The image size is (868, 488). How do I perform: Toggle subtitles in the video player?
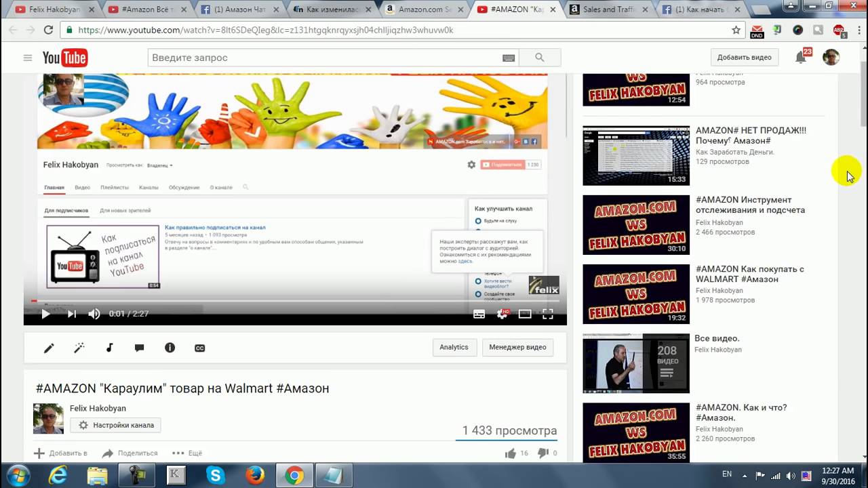coord(479,314)
